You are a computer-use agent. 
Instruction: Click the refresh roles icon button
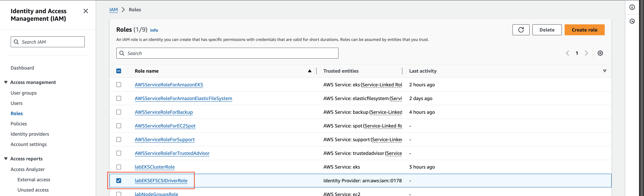pos(521,30)
